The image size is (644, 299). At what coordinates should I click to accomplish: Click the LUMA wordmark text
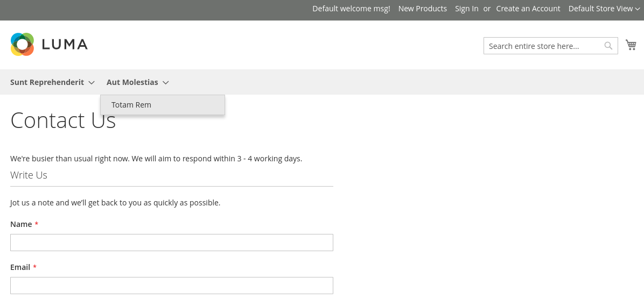point(65,44)
